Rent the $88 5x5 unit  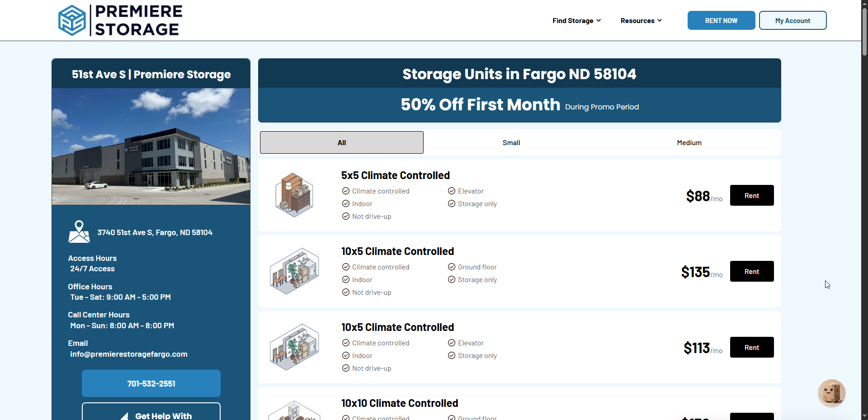(x=751, y=195)
